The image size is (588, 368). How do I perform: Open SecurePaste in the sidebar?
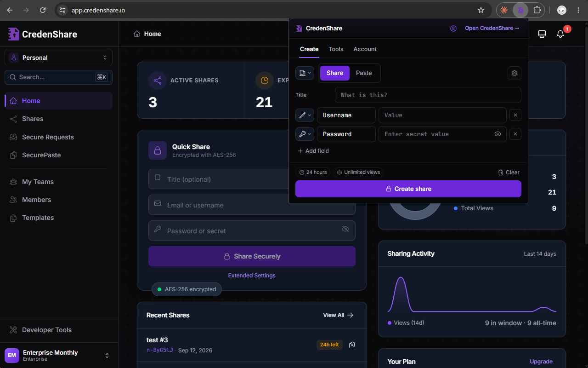coord(58,155)
